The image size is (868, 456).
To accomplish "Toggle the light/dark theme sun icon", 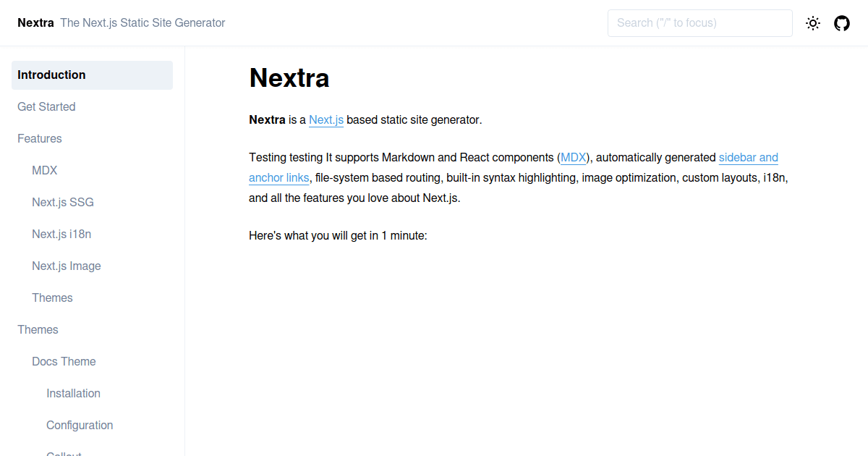I will [813, 22].
